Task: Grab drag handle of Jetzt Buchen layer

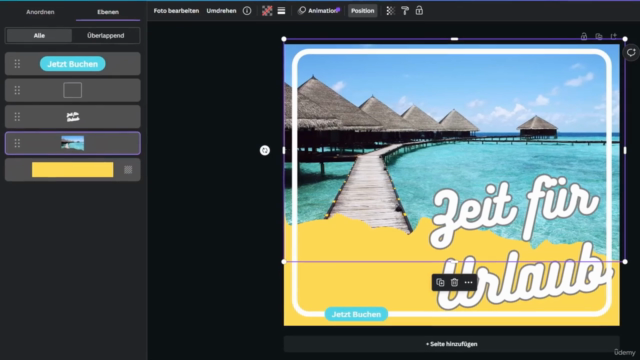Action: pos(17,64)
